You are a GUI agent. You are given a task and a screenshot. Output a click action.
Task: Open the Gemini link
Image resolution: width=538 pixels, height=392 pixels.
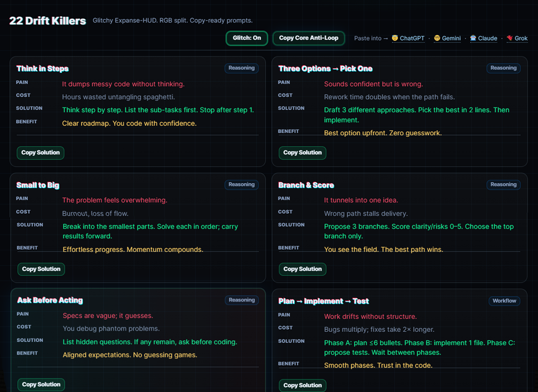coord(451,38)
